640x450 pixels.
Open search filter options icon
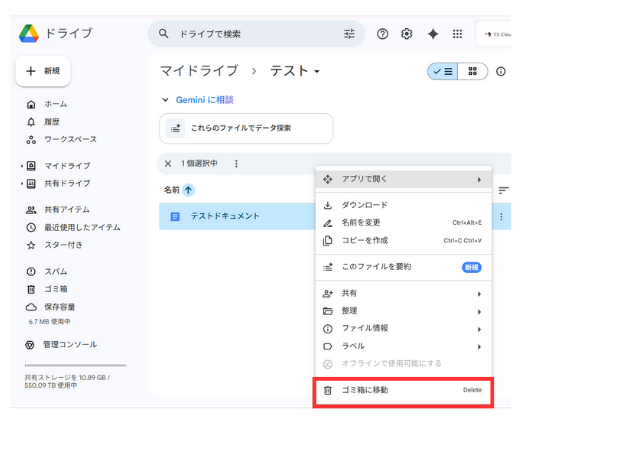click(349, 34)
